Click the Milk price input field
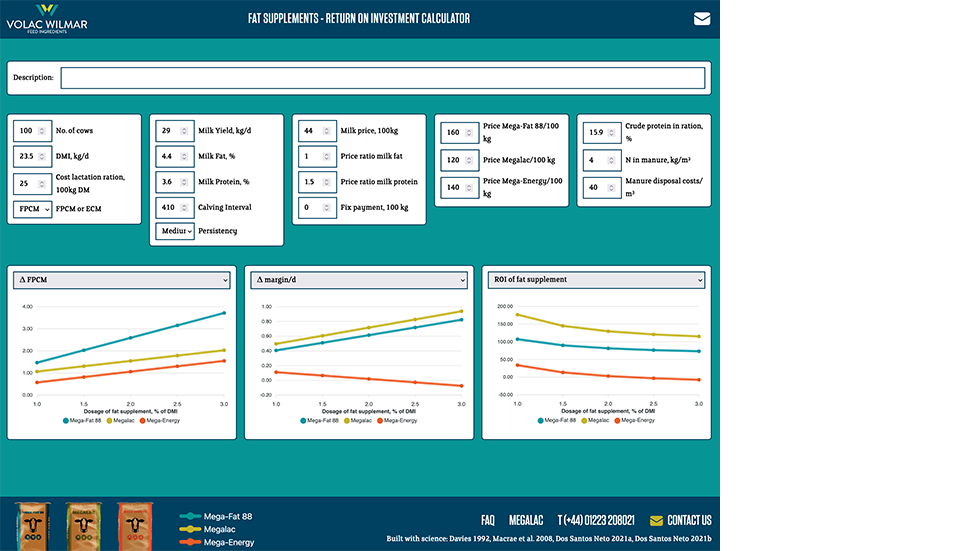979x551 pixels. click(x=313, y=130)
